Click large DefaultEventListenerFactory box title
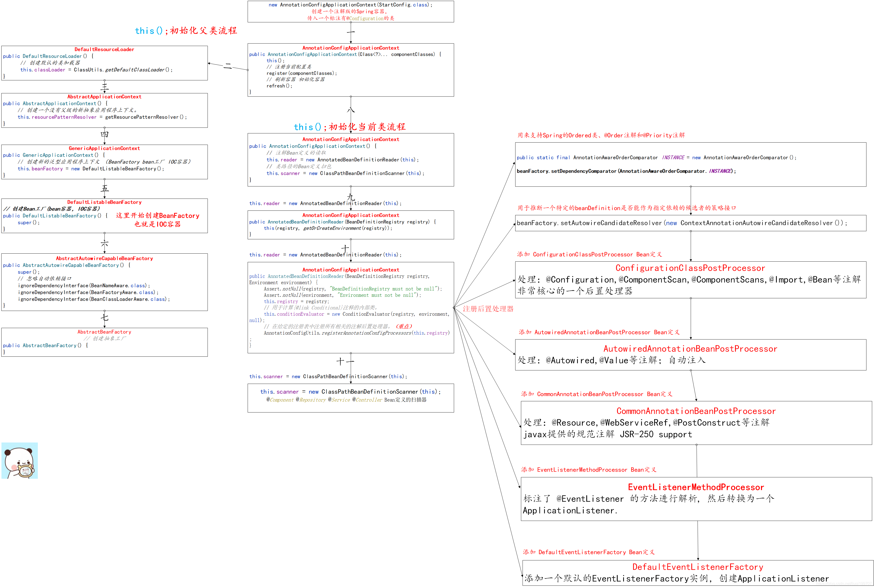874x588 pixels. coord(698,567)
